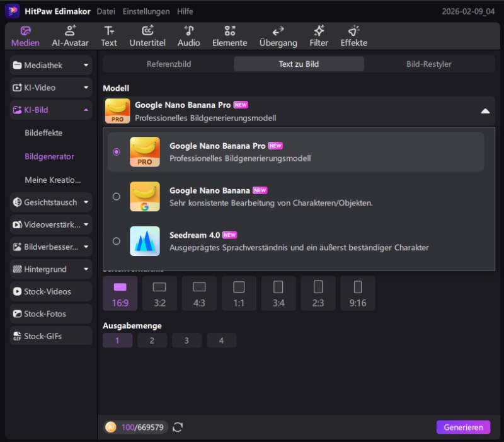Select the 9:16 aspect ratio
Viewport: 504px width, 442px height.
(358, 293)
